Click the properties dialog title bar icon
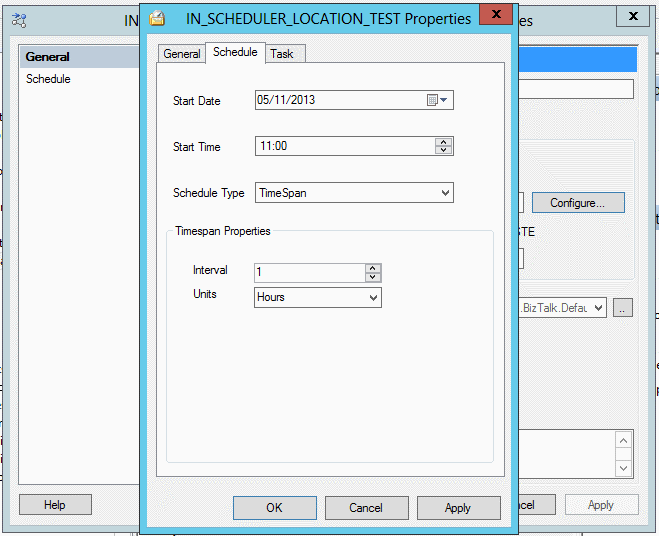This screenshot has height=536, width=659. (x=158, y=19)
